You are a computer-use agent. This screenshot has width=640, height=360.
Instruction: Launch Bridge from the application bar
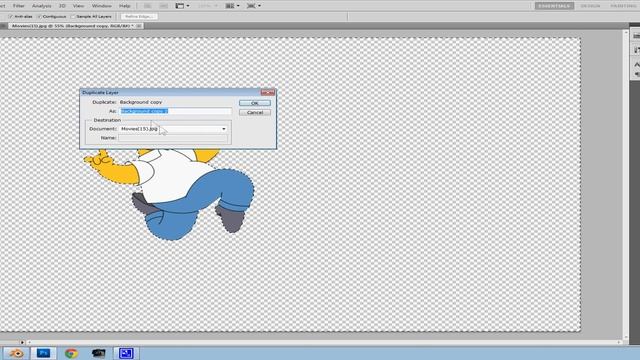point(147,6)
